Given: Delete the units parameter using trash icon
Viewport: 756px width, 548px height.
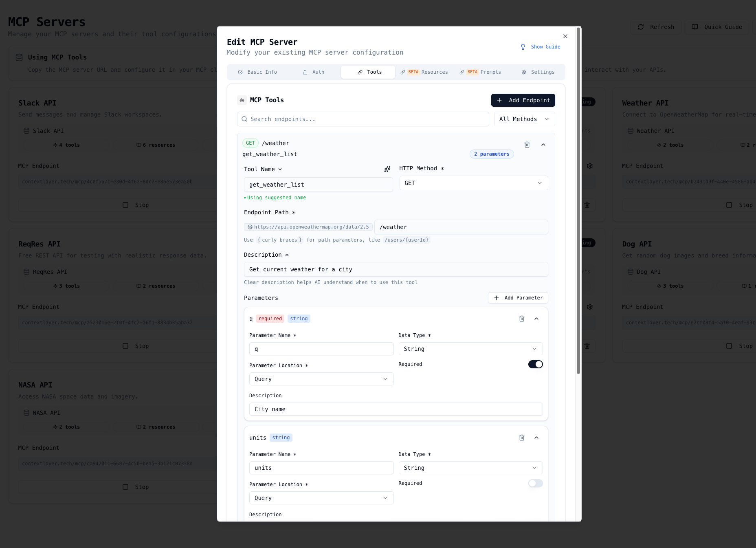Looking at the screenshot, I should click(x=521, y=438).
